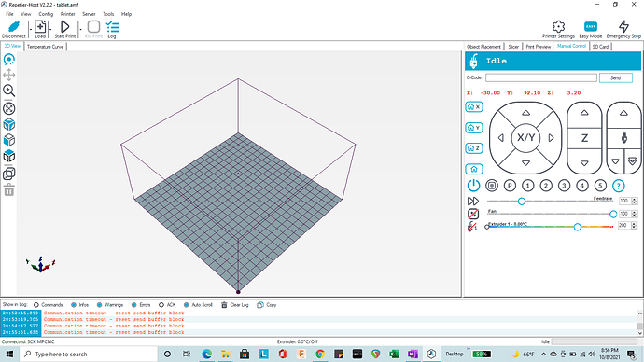Copy the log contents
This screenshot has width=644, height=362.
267,305
